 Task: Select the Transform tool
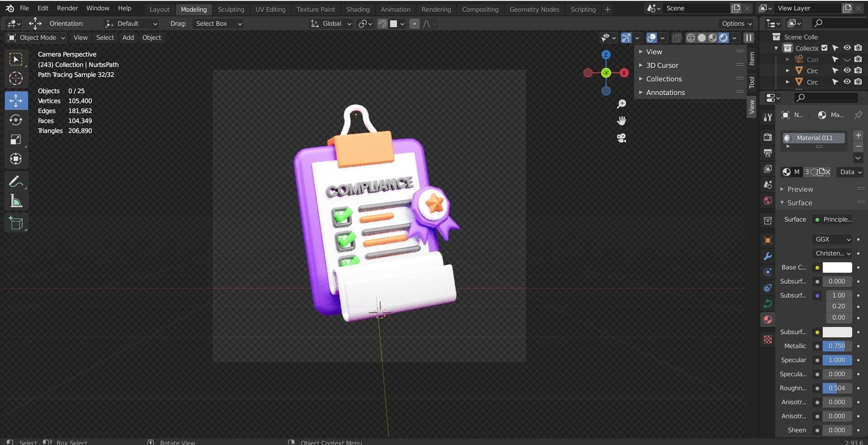[16, 159]
